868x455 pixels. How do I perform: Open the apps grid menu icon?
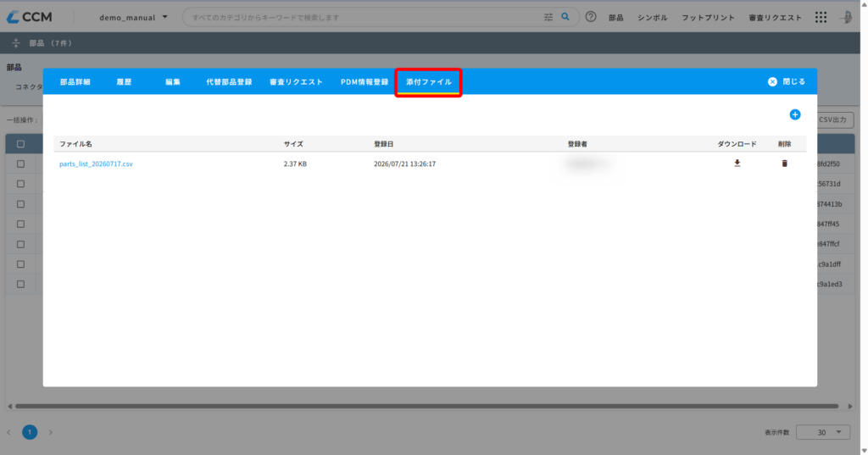point(821,17)
